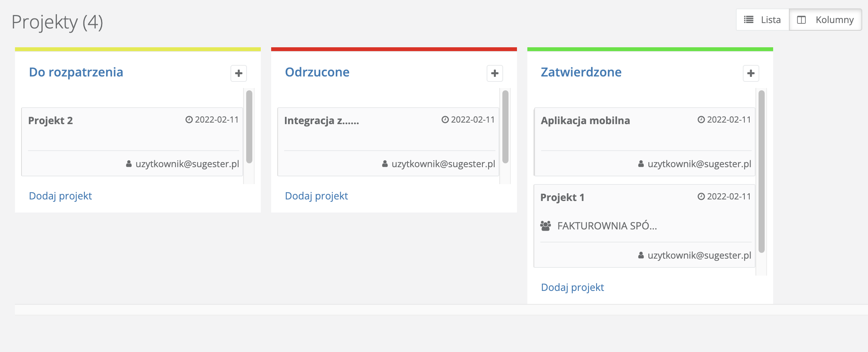This screenshot has height=352, width=868.
Task: Click the columns icon beside Kolumny
Action: [x=802, y=20]
